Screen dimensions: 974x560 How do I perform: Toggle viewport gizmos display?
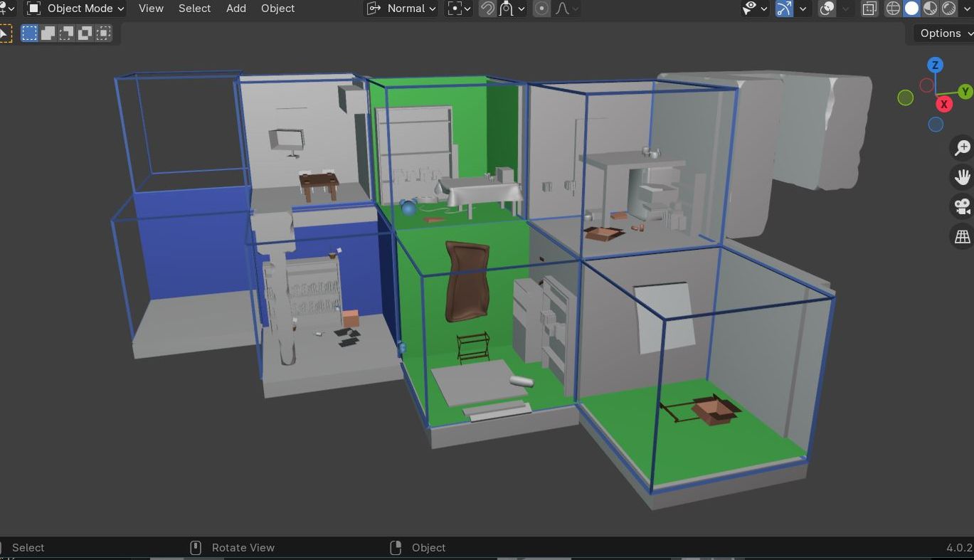click(784, 9)
